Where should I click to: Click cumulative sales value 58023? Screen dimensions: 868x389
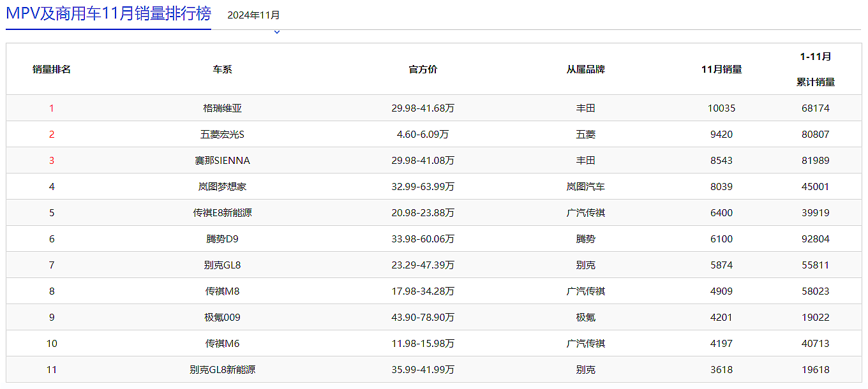click(x=816, y=291)
